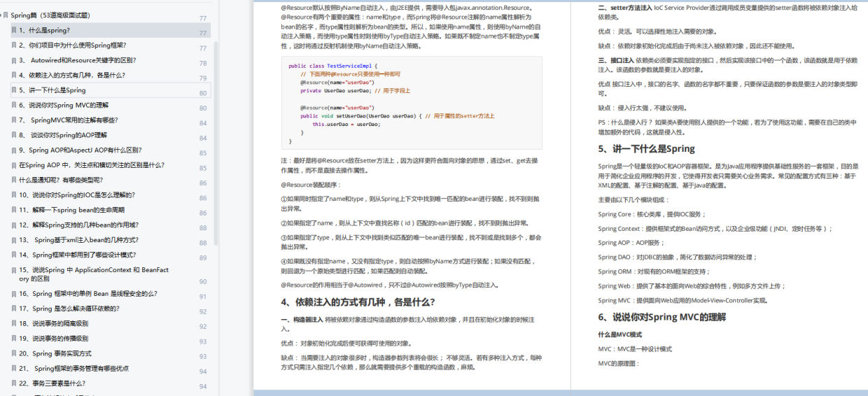Go to outline entry 说说你对Spring MVC的理解

pyautogui.click(x=64, y=105)
